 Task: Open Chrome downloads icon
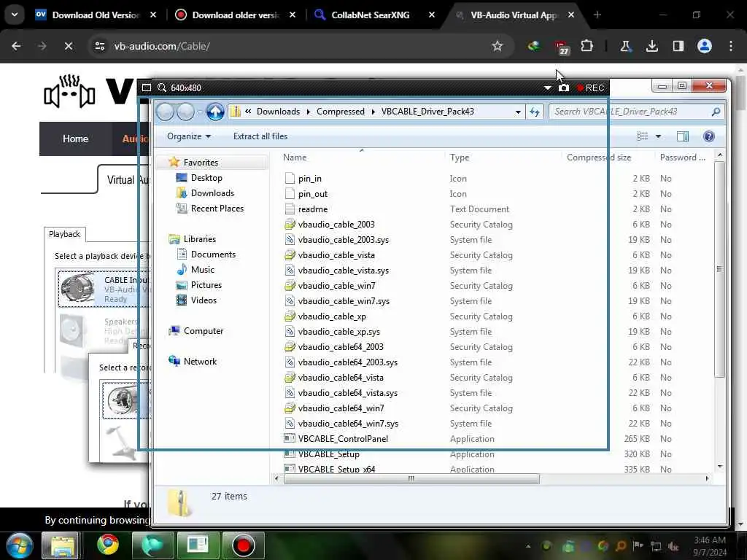(651, 46)
